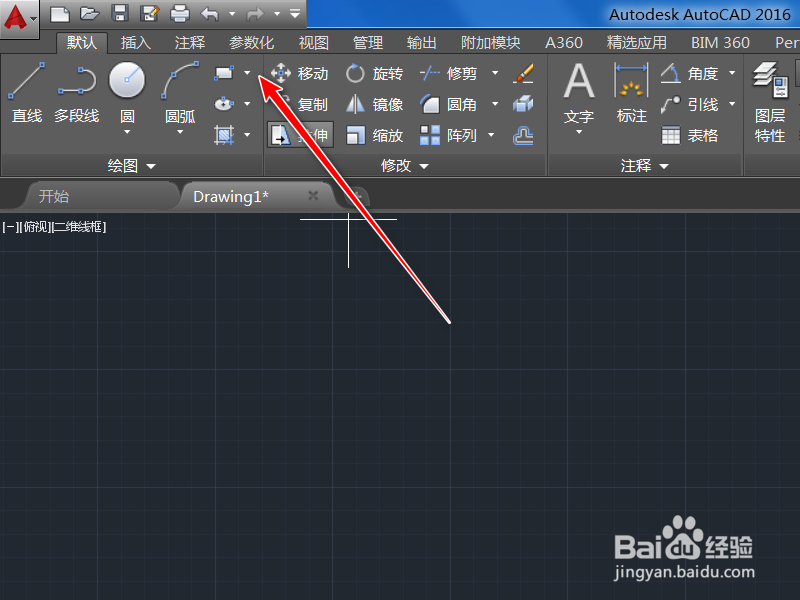The height and width of the screenshot is (600, 800).
Task: Click the 缩放 scale tool
Action: [x=374, y=135]
